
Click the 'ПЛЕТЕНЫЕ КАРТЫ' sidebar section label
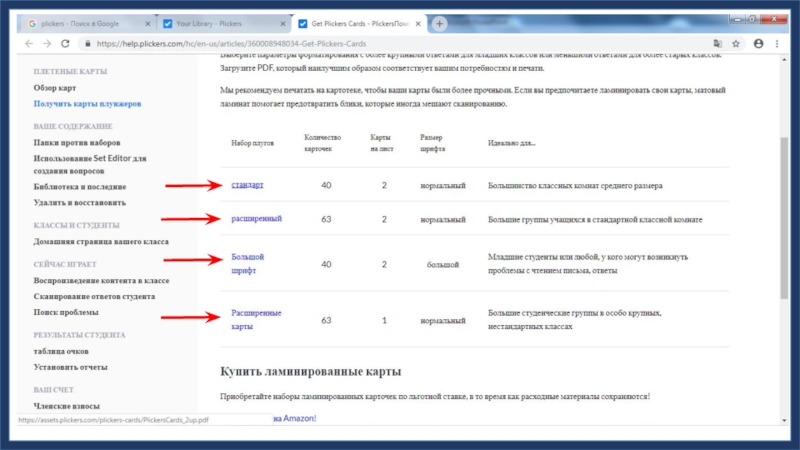[x=70, y=71]
